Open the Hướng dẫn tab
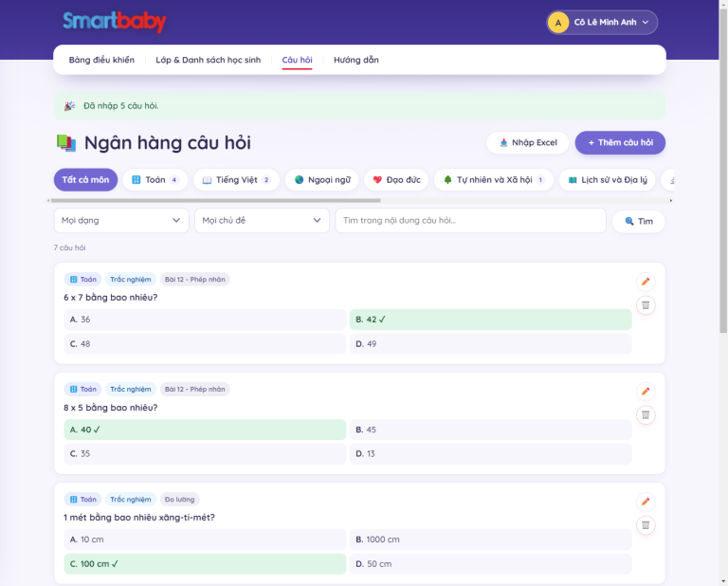728x586 pixels. [x=356, y=60]
